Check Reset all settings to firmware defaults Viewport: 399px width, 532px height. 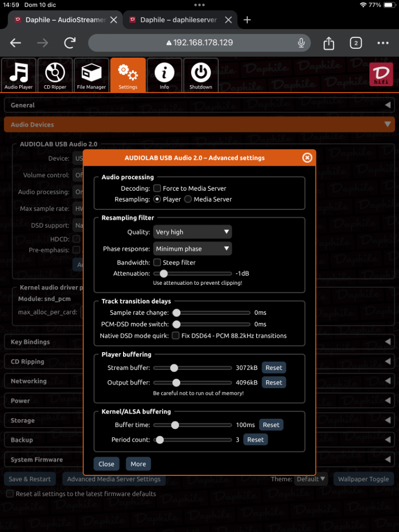(10, 494)
